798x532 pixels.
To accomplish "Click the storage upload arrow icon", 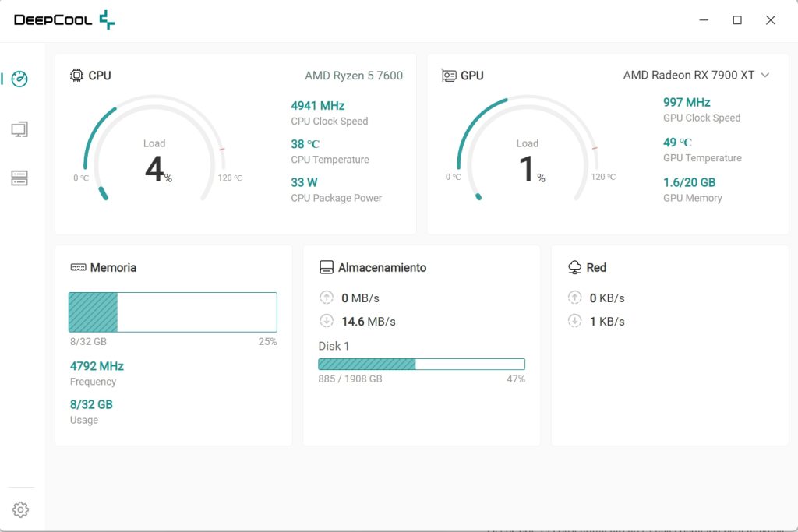I will (x=327, y=298).
